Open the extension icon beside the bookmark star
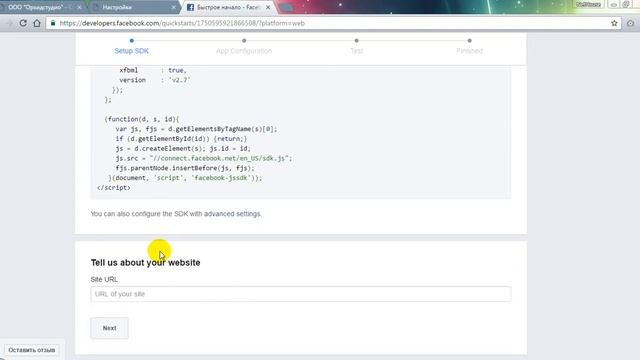This screenshot has width=640, height=360. [631, 23]
